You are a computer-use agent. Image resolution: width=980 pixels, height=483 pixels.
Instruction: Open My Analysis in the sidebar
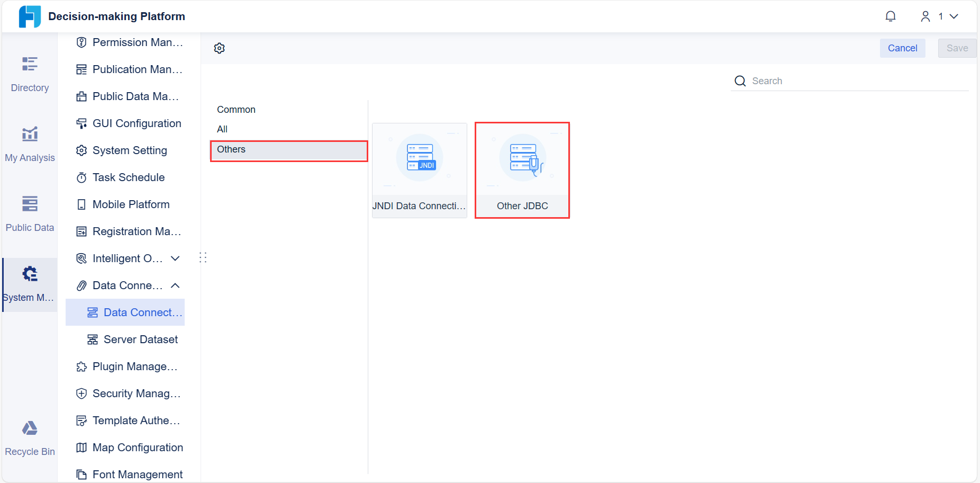[30, 144]
